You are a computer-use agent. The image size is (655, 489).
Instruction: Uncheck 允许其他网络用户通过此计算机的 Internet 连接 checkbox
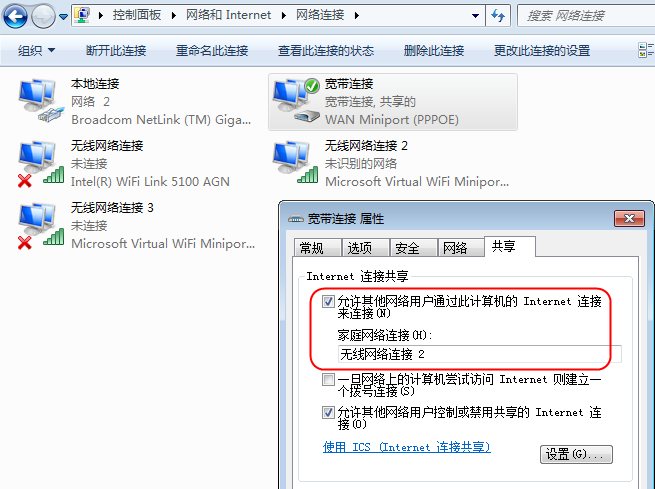pyautogui.click(x=328, y=301)
